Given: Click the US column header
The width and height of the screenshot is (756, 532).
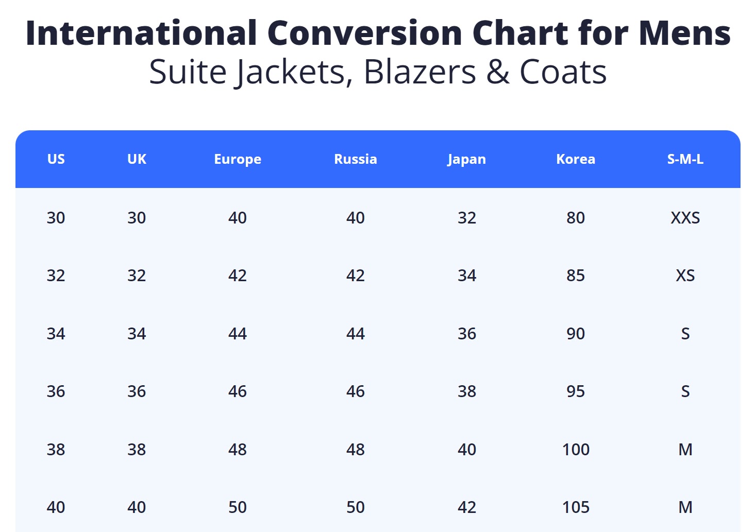Looking at the screenshot, I should point(56,159).
